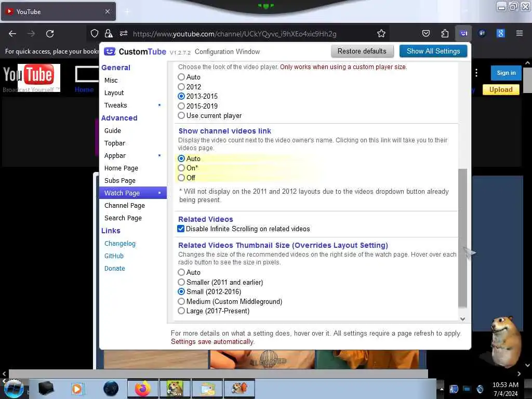Open Home Page settings section
This screenshot has height=399, width=532.
point(121,169)
